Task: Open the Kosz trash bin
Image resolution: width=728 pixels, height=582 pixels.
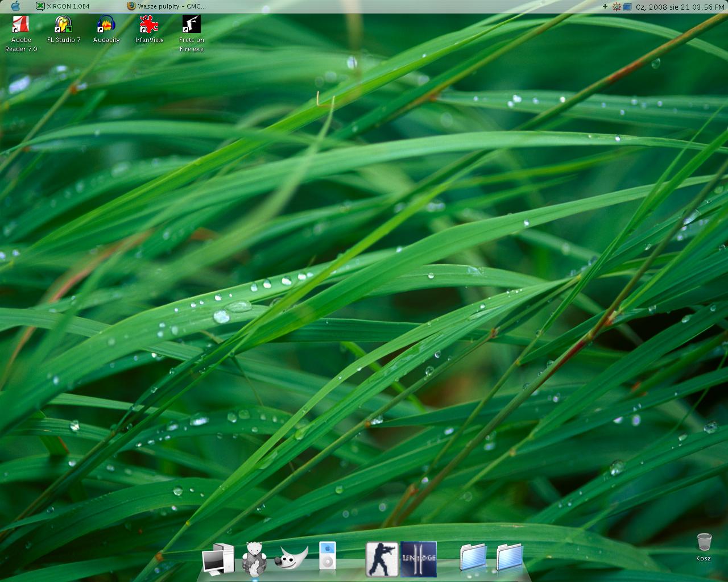Action: pyautogui.click(x=704, y=542)
